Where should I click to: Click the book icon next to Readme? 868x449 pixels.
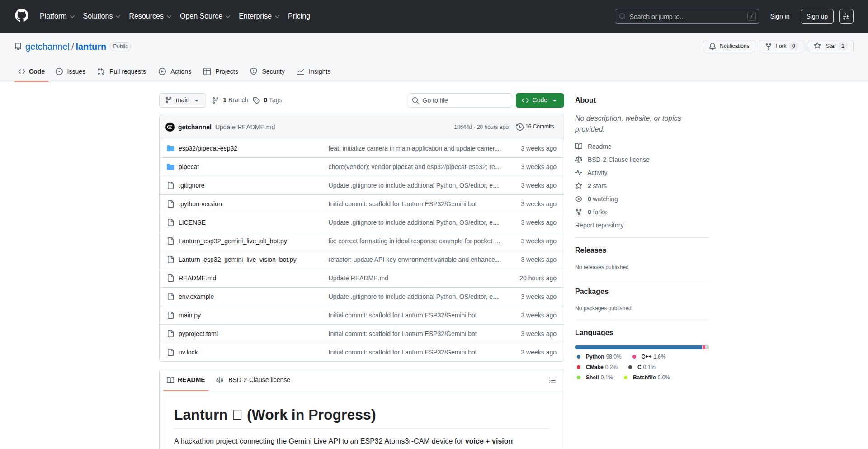pyautogui.click(x=579, y=147)
